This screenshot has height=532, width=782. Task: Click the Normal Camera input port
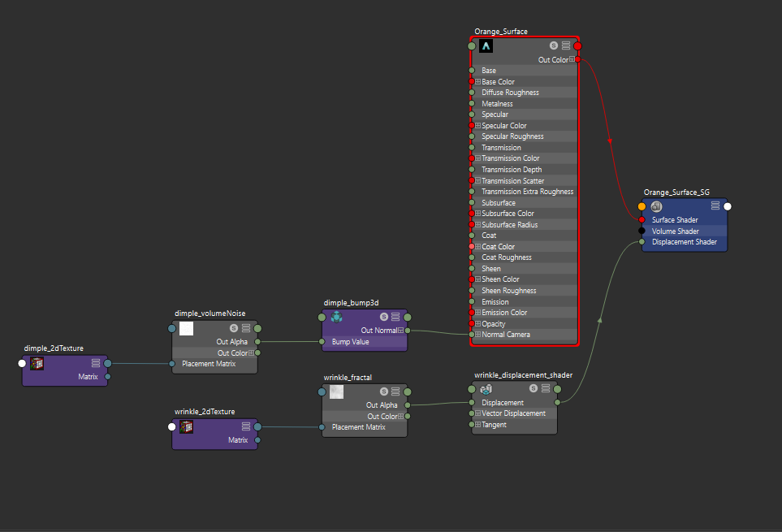coord(472,335)
